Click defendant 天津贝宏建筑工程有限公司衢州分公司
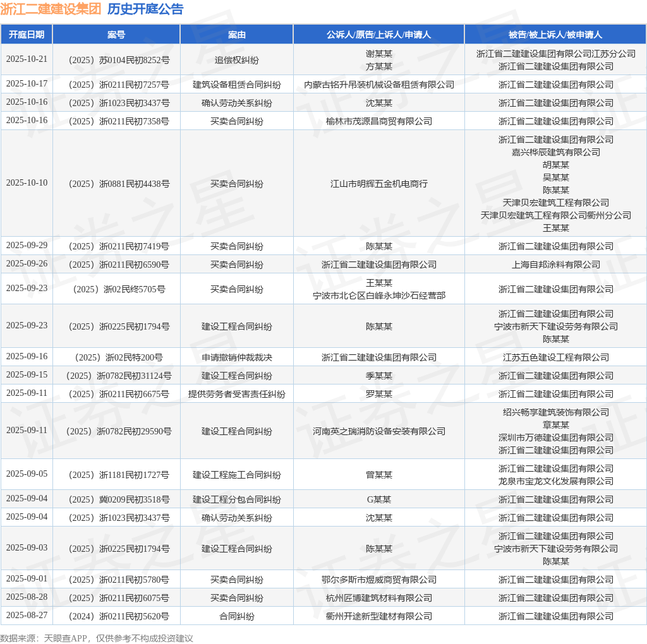 (x=556, y=216)
